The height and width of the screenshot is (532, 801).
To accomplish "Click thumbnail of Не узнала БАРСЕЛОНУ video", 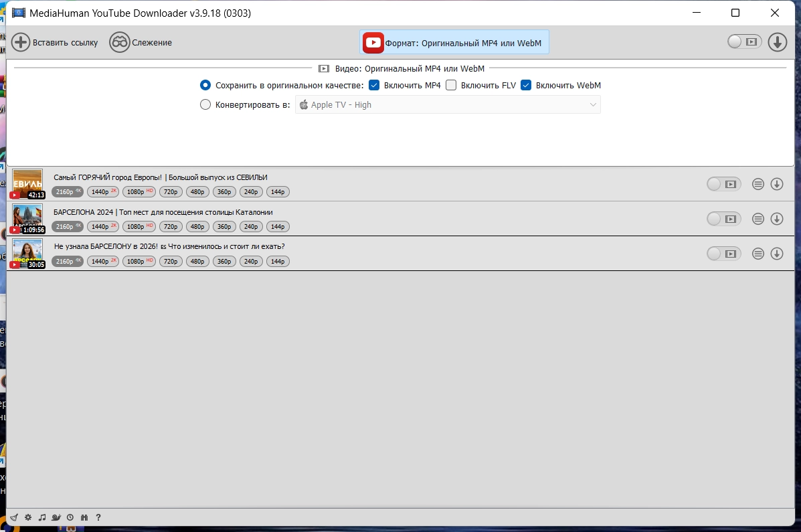I will (x=27, y=254).
